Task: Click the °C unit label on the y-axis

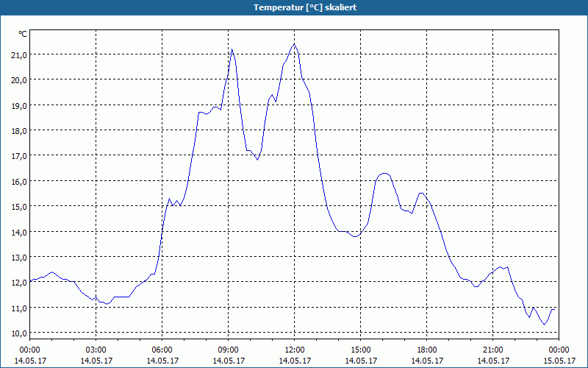Action: tap(23, 34)
